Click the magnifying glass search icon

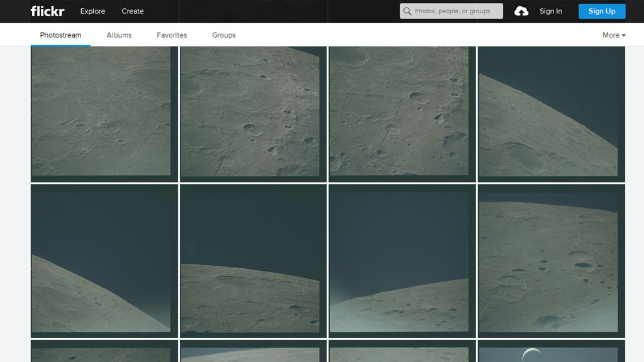coord(408,11)
